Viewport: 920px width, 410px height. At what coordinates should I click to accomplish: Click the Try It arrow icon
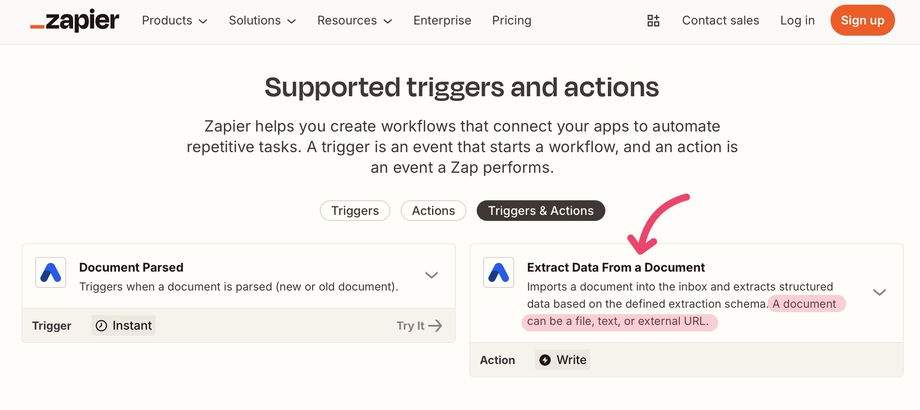[x=435, y=325]
